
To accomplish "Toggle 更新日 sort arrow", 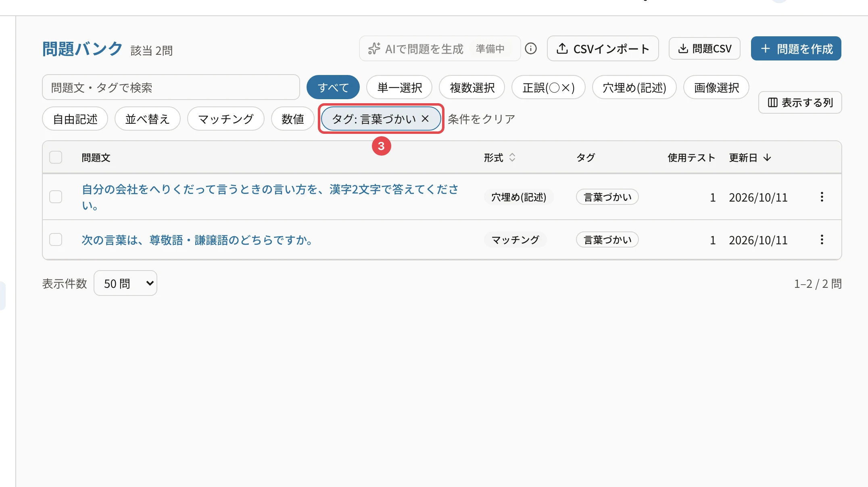I will pos(767,157).
